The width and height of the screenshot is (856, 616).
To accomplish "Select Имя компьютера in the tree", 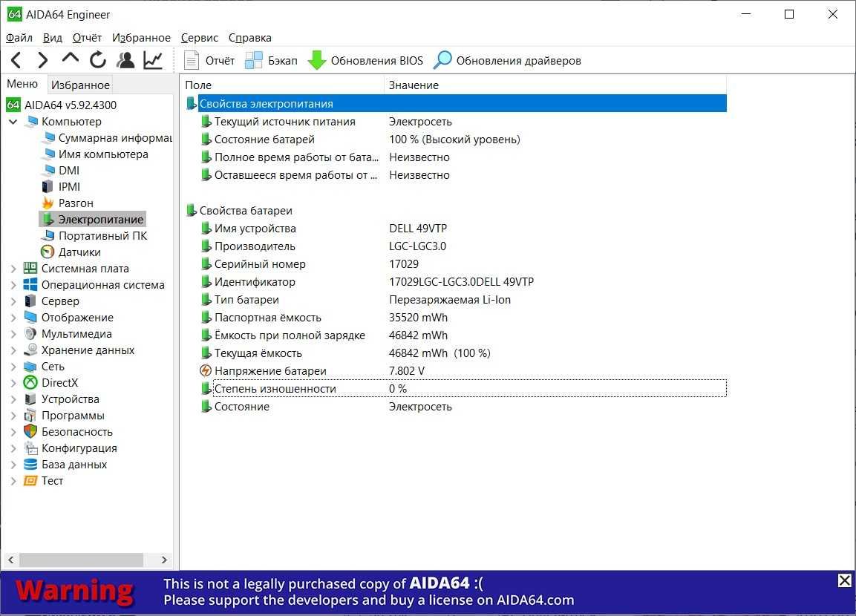I will pos(96,154).
